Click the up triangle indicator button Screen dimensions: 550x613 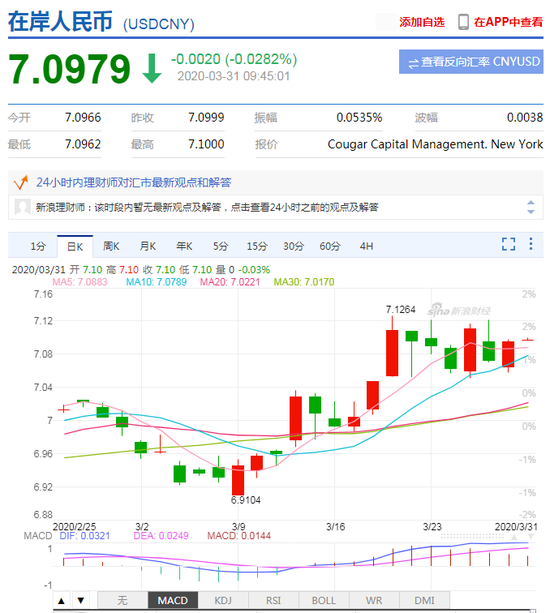point(61,600)
